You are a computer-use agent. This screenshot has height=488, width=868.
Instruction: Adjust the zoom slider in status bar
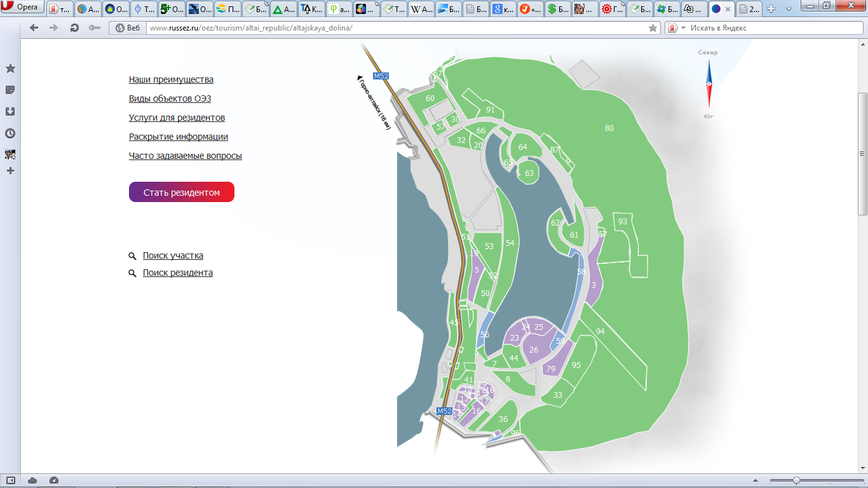coord(796,480)
